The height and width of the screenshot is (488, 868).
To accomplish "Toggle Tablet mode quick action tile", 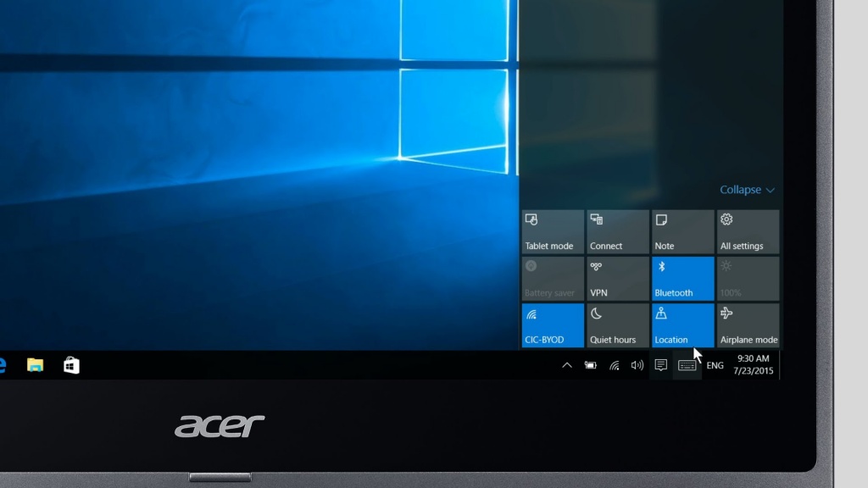I will click(x=553, y=232).
